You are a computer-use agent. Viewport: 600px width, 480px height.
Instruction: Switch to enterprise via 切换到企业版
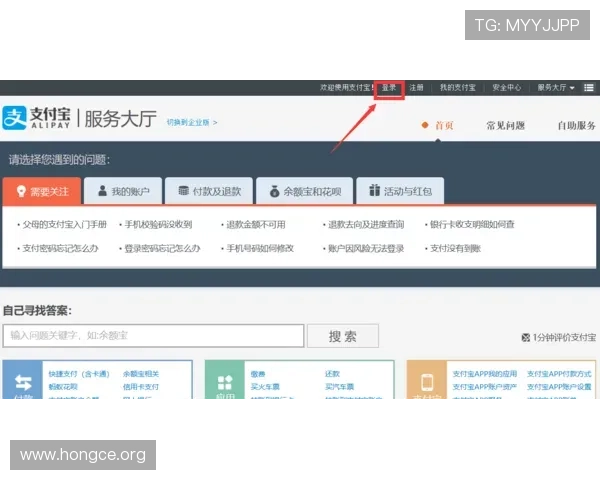[192, 122]
